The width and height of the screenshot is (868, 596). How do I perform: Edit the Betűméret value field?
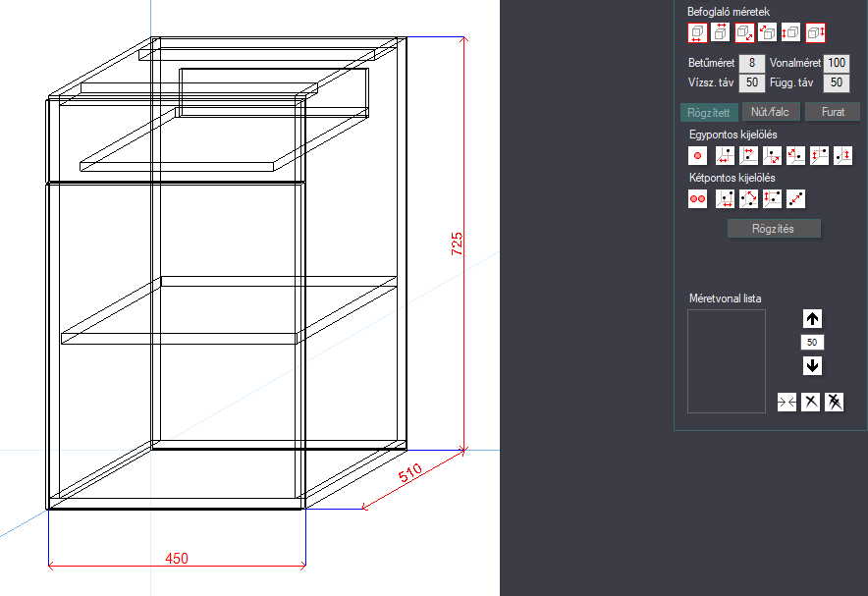(x=752, y=63)
